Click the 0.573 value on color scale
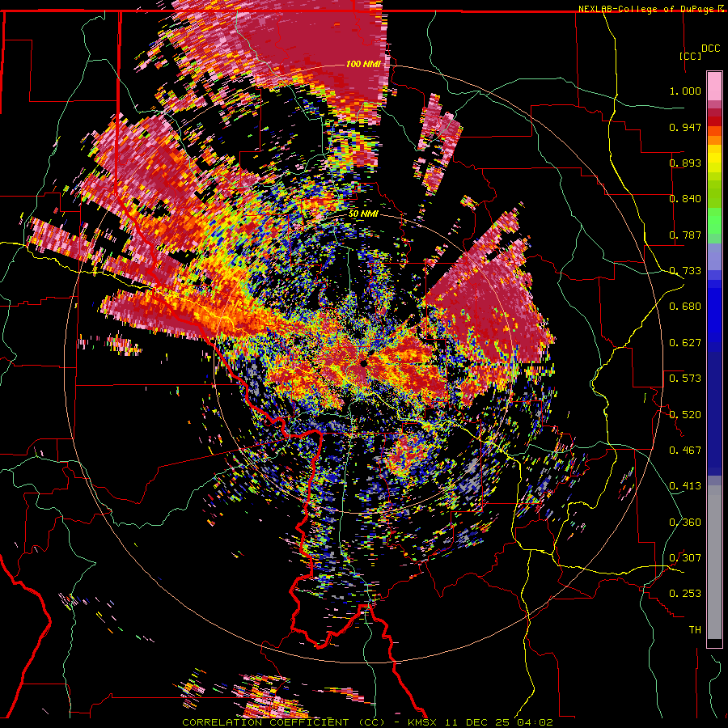The image size is (728, 728). [685, 378]
